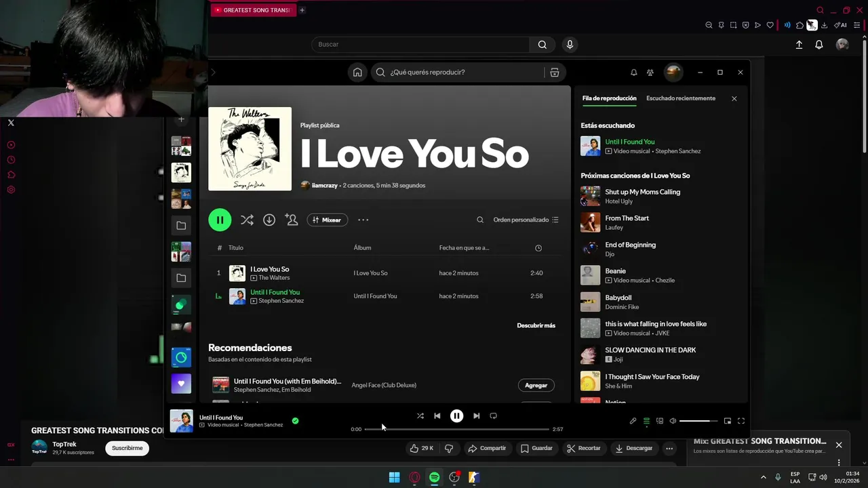Mute Spotify with the speaker icon

pyautogui.click(x=673, y=421)
